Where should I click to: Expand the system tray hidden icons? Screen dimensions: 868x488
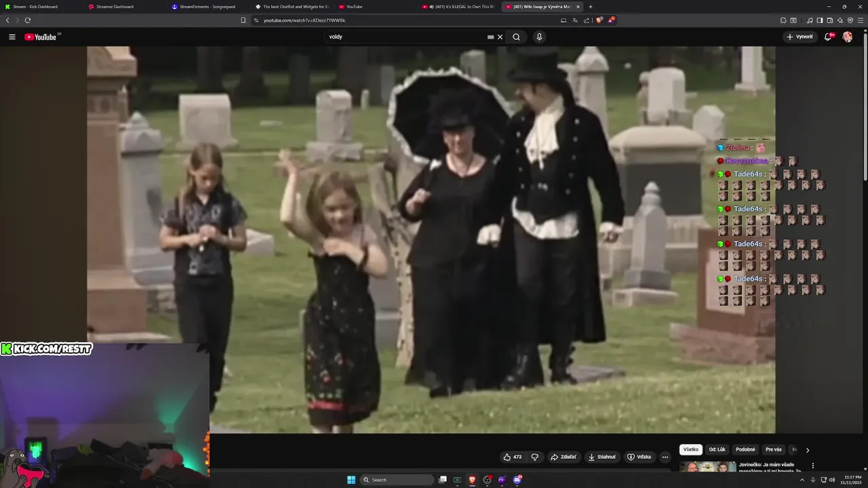click(x=803, y=480)
